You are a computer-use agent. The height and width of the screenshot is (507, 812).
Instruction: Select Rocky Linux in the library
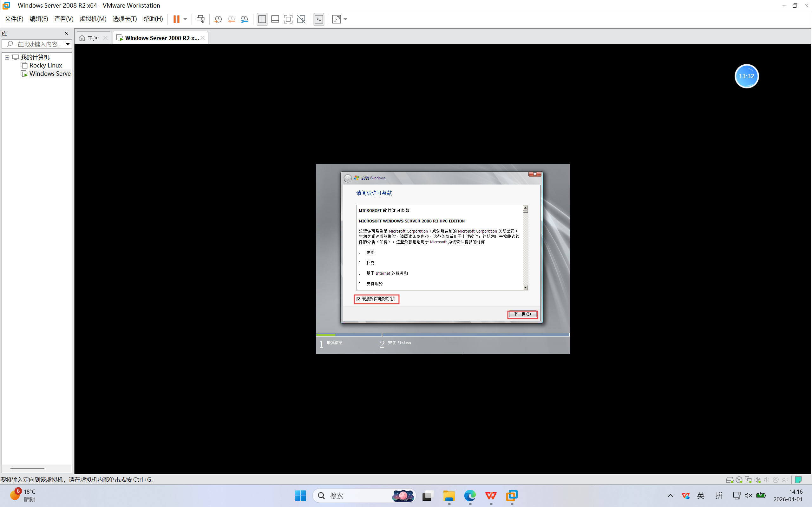[45, 65]
